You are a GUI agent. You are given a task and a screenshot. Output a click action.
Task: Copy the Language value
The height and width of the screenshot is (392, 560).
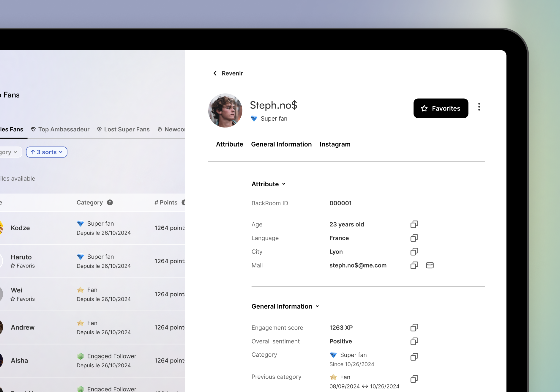(x=414, y=238)
